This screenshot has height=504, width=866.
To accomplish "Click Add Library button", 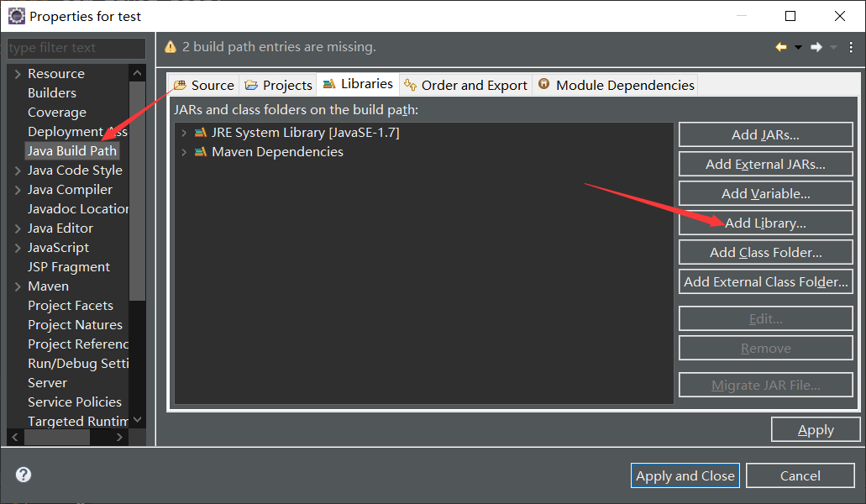I will [x=765, y=223].
